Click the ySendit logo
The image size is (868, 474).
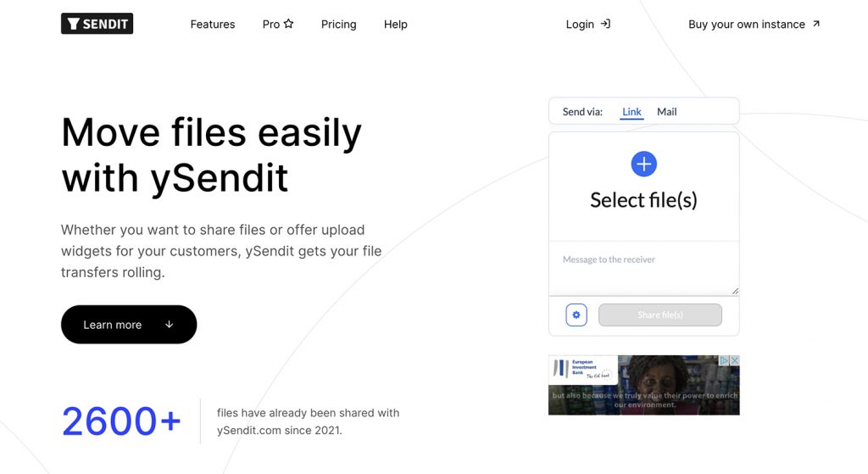tap(97, 24)
